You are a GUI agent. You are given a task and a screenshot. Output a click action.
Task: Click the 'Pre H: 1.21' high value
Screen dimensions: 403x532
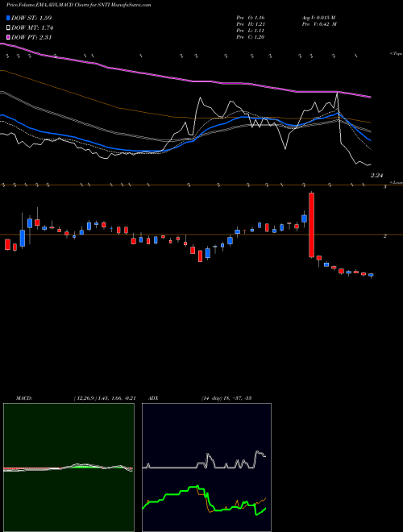coord(251,24)
